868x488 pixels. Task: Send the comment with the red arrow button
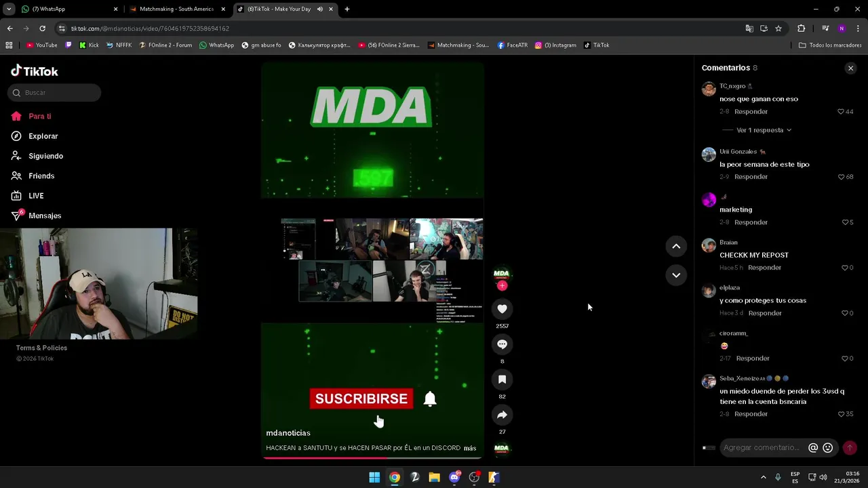pos(849,448)
